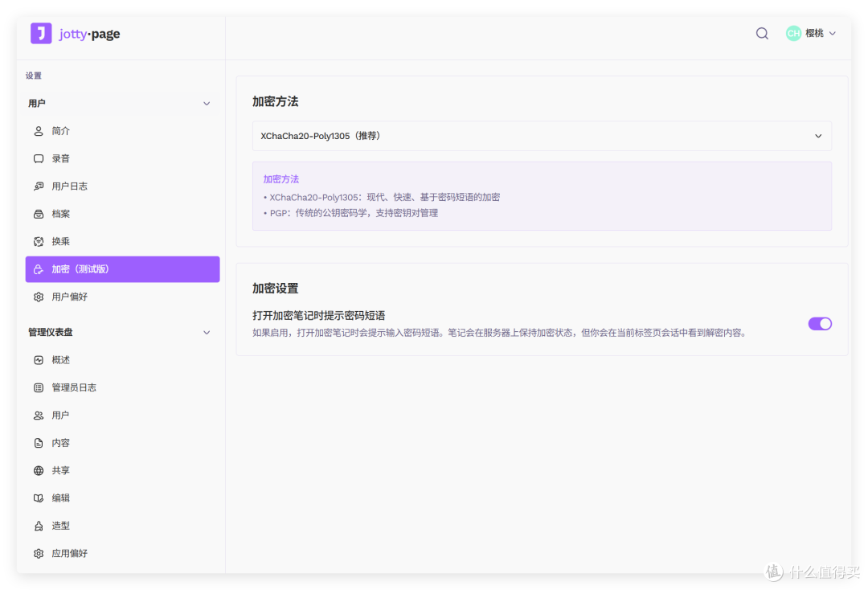The width and height of the screenshot is (868, 590).
Task: Open the 樱桃 user menu chevron
Action: tap(833, 34)
